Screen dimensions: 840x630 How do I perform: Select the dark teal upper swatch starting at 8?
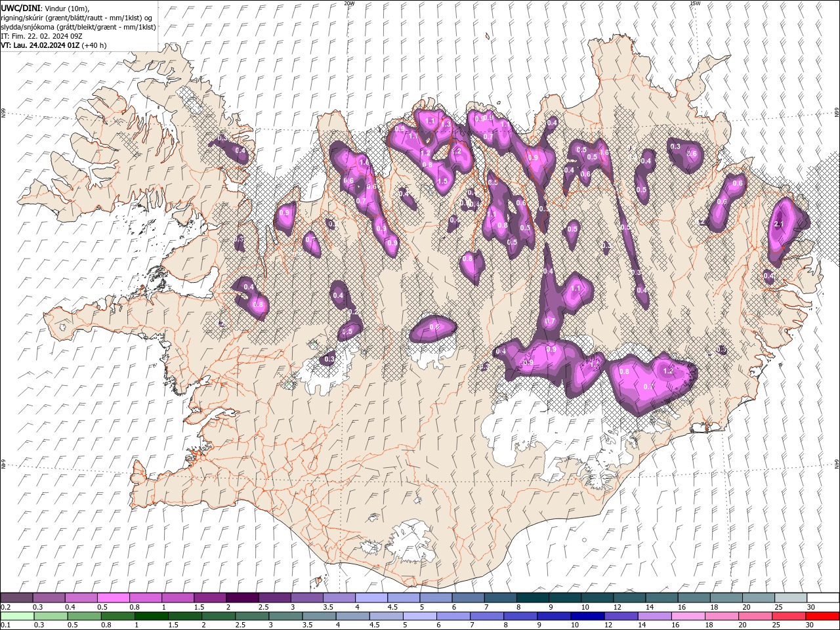(x=532, y=598)
